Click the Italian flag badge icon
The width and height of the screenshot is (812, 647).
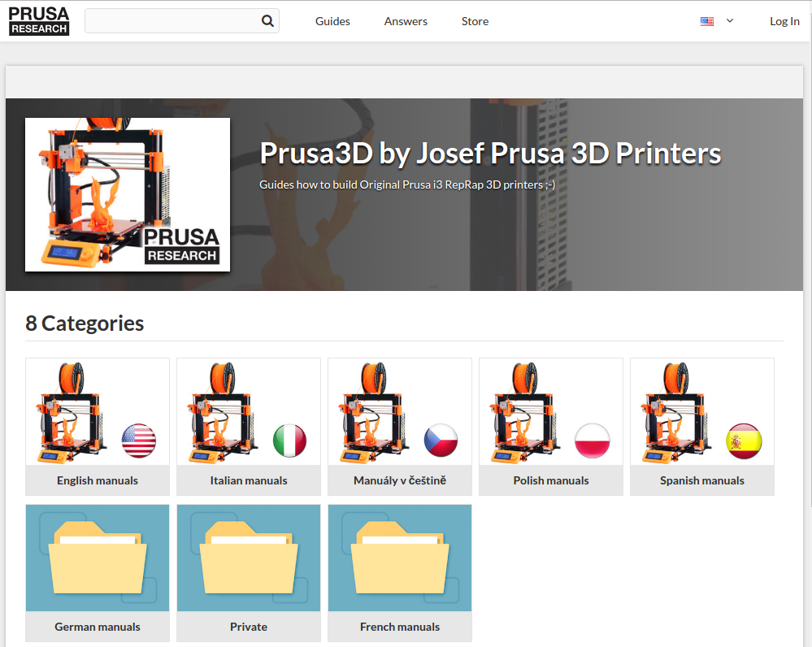[290, 441]
